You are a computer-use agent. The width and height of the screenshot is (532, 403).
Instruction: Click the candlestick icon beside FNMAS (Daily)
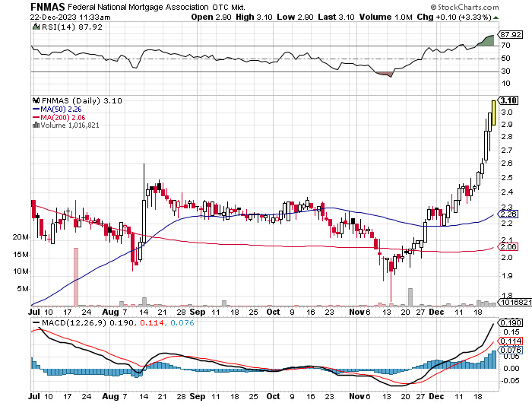(36, 100)
